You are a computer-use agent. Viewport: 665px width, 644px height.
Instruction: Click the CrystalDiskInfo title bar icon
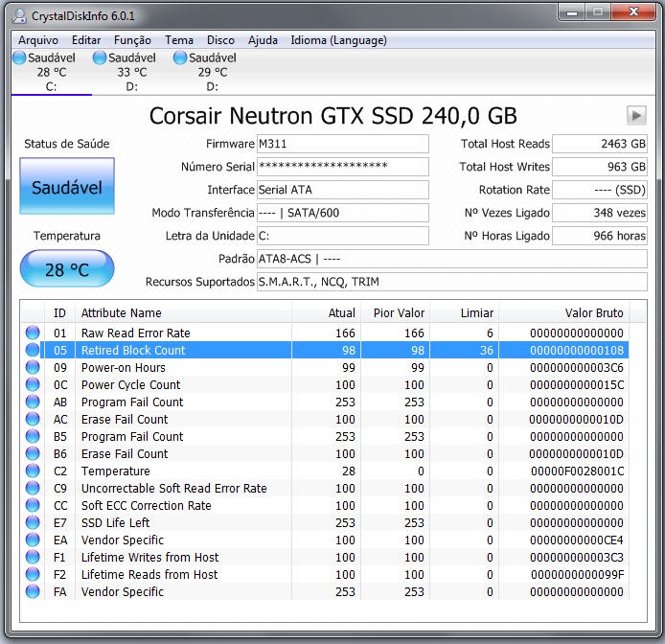coord(19,16)
